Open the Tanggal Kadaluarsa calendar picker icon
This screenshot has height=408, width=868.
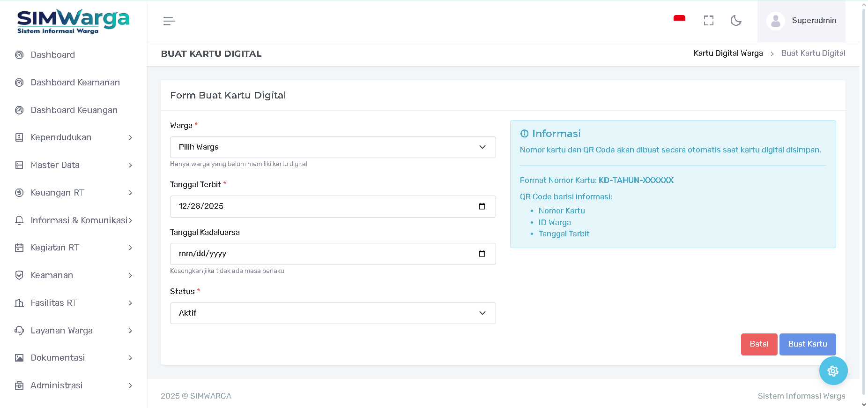(x=482, y=254)
